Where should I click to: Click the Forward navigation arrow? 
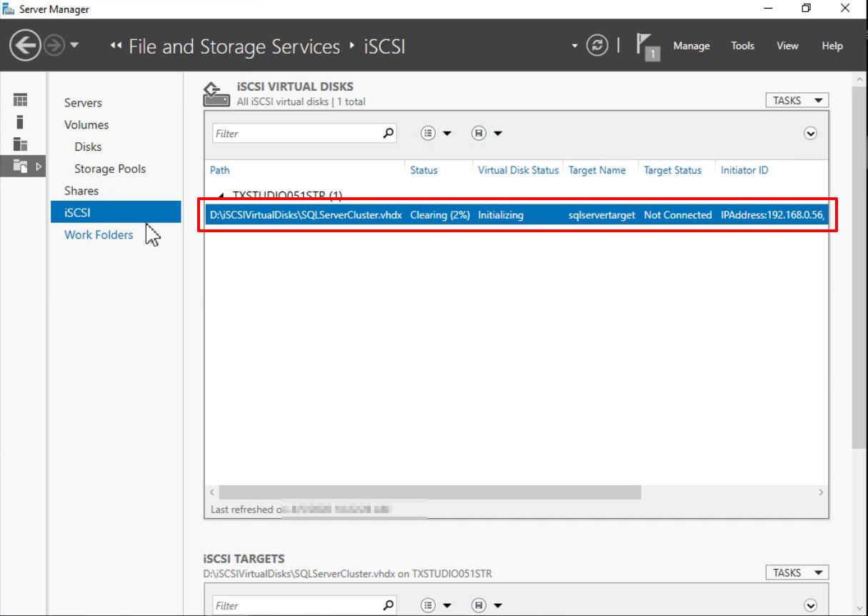point(54,46)
